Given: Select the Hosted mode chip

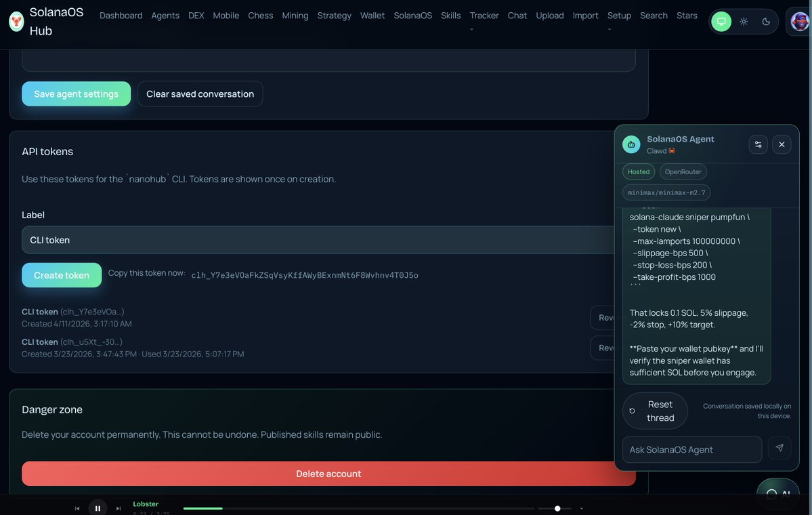Looking at the screenshot, I should [x=638, y=171].
